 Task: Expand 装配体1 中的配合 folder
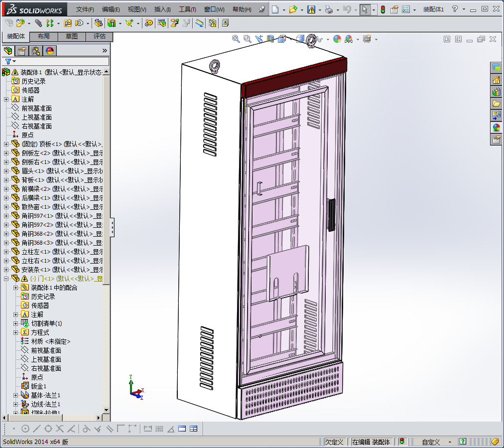click(x=15, y=288)
